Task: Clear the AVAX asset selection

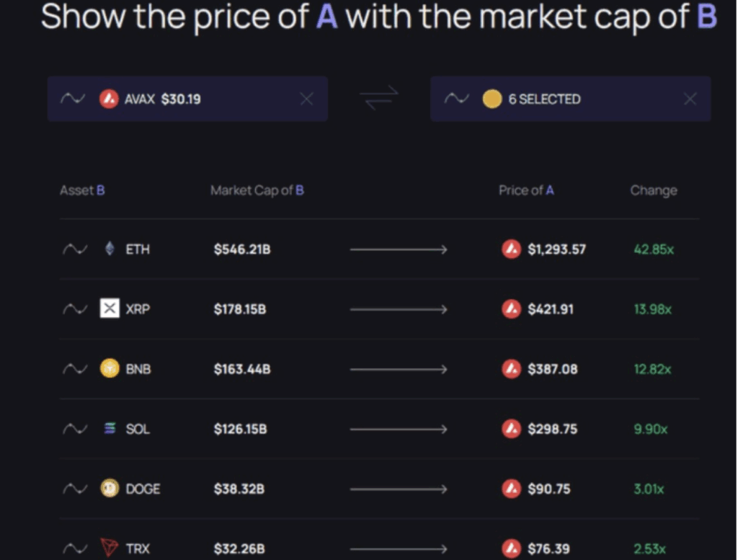Action: pyautogui.click(x=306, y=99)
